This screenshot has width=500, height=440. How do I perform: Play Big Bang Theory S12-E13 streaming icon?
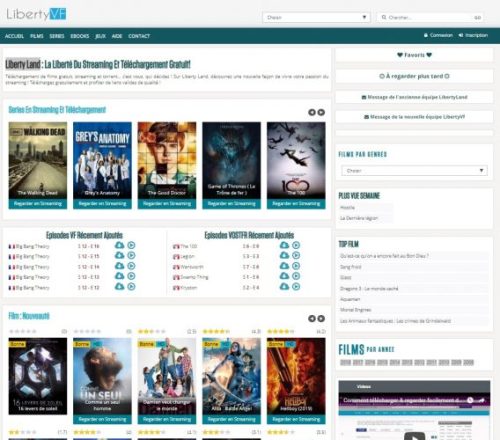(131, 276)
